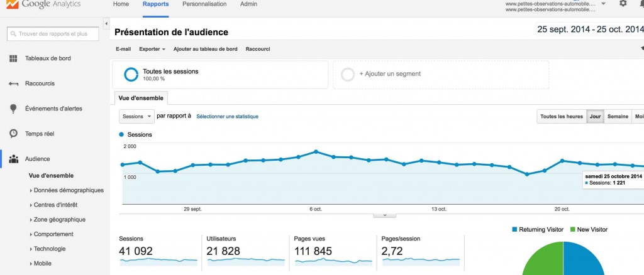Click the Tableaux de bord grid icon
The height and width of the screenshot is (275, 644).
tap(13, 58)
